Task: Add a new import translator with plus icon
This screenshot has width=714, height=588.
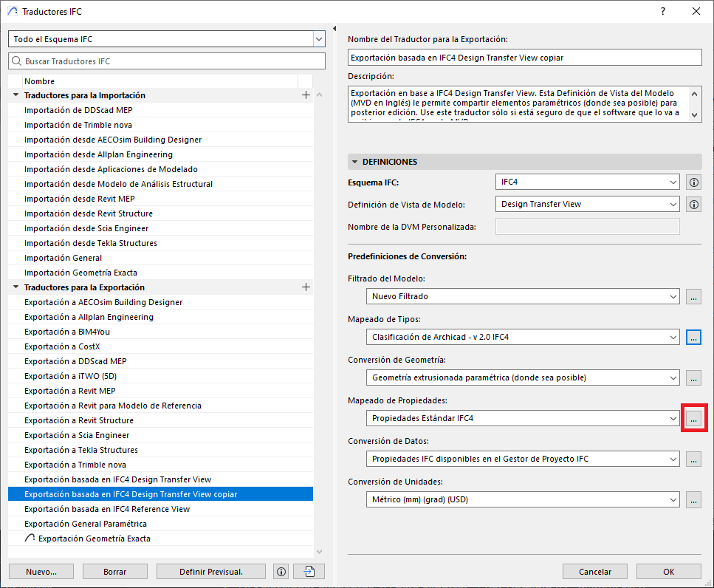Action: [306, 95]
